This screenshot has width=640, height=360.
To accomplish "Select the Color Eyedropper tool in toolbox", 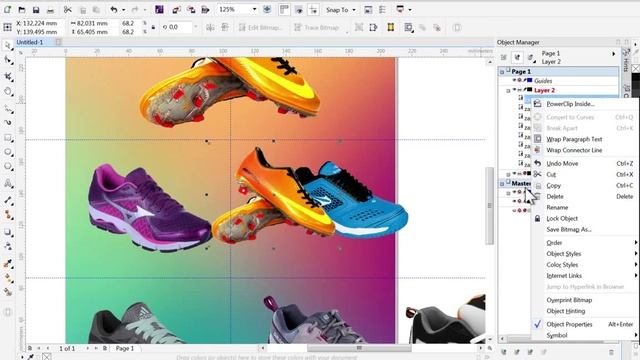I will click(8, 264).
